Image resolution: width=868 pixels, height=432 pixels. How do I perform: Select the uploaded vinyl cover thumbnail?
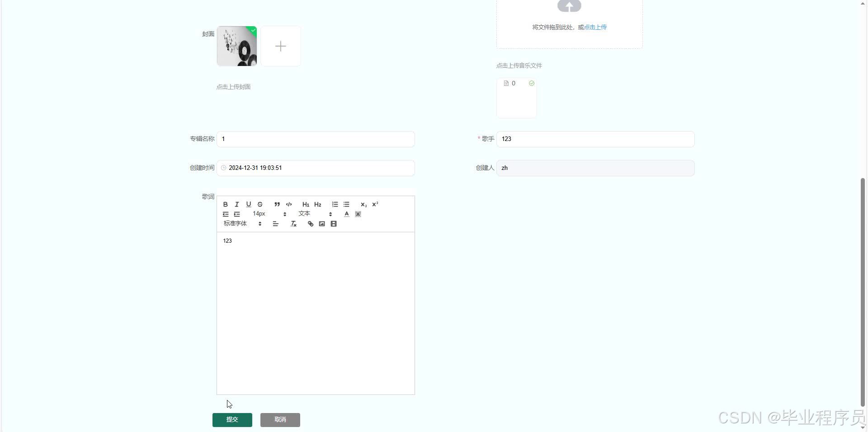[x=237, y=46]
